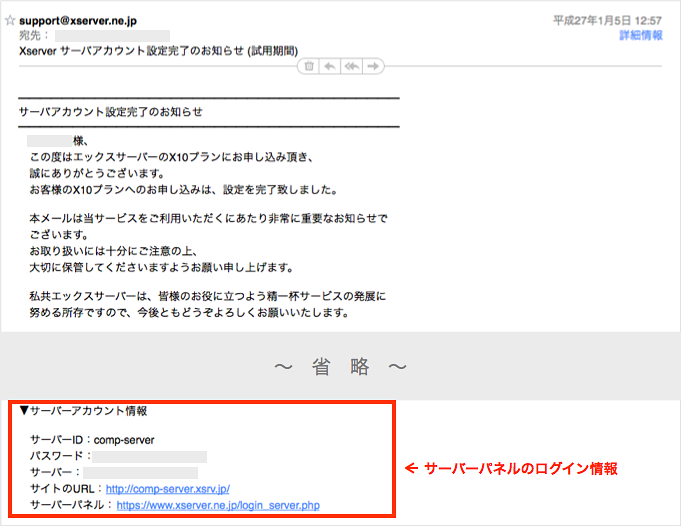Image resolution: width=681 pixels, height=526 pixels.
Task: Click the サーバーパネル label
Action: pyautogui.click(x=71, y=505)
